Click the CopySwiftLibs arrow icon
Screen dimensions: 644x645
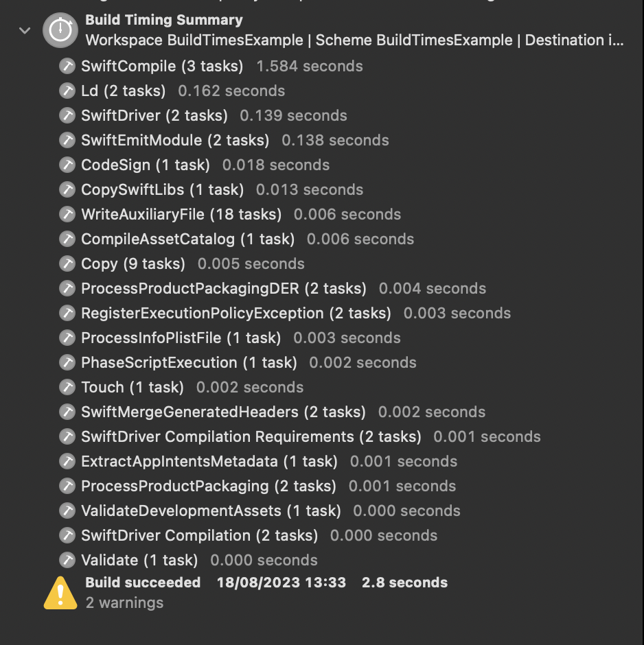coord(67,189)
